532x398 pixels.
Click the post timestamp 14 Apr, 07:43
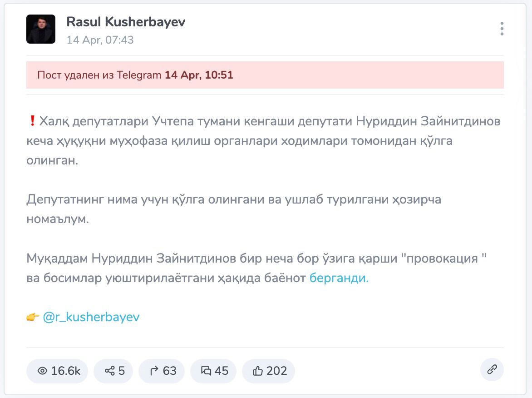pos(100,40)
